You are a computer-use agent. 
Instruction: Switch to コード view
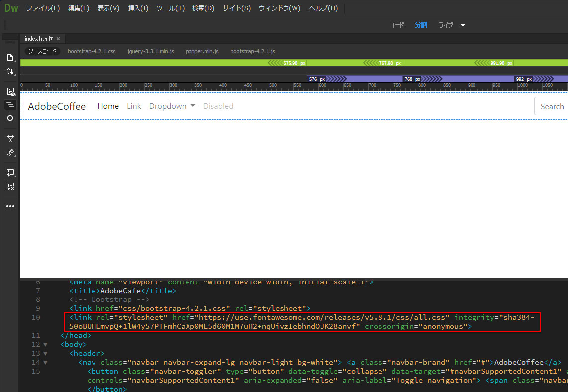pyautogui.click(x=396, y=25)
